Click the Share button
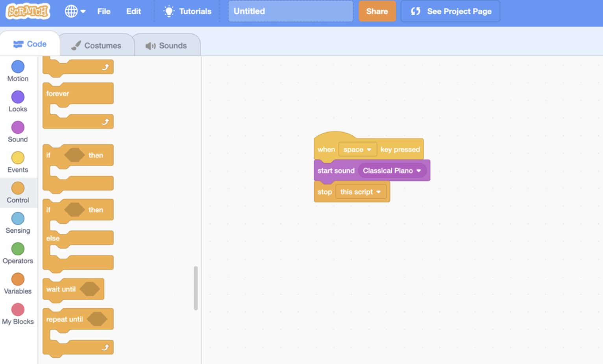 point(377,11)
